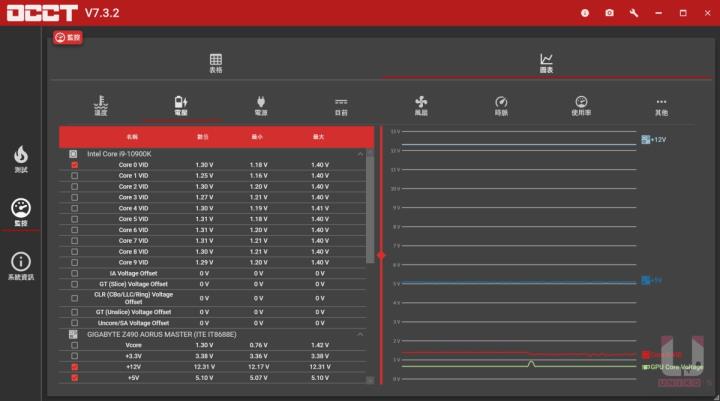
Task: Sort by the current value column header
Action: 202,137
